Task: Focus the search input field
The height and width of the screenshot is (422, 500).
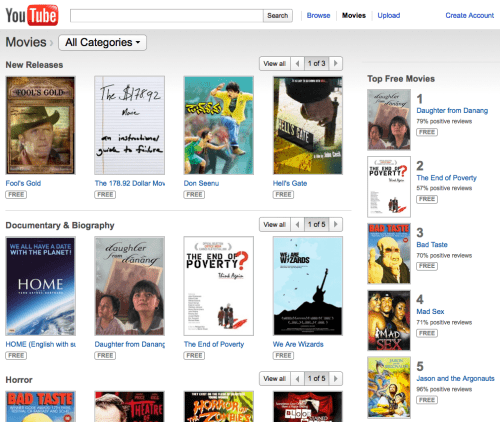Action: click(x=166, y=16)
